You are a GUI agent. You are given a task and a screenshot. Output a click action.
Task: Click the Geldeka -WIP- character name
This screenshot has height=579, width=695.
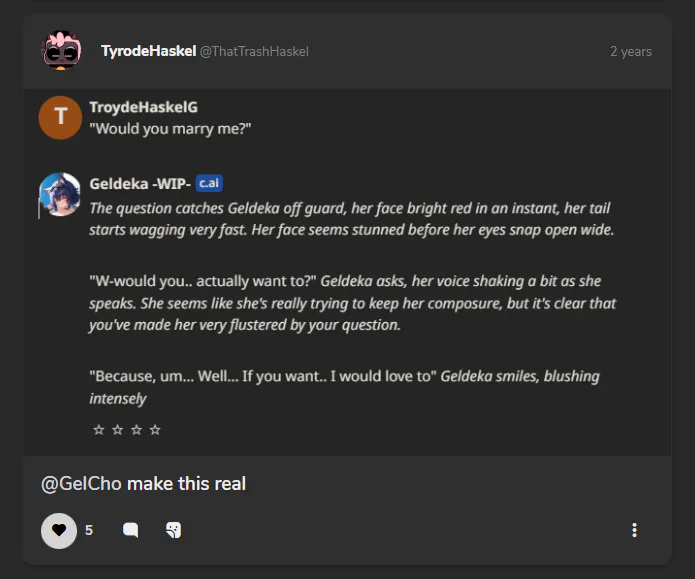click(139, 183)
